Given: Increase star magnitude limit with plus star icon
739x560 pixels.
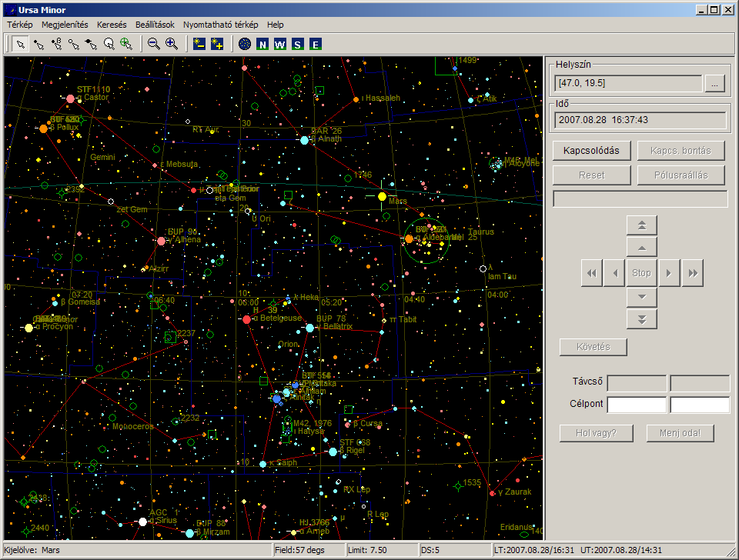Looking at the screenshot, I should (x=217, y=45).
